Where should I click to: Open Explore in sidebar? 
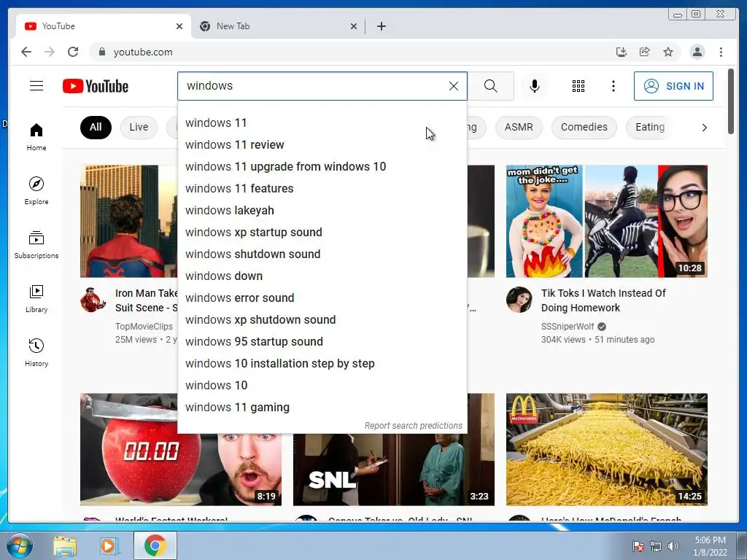[x=36, y=190]
